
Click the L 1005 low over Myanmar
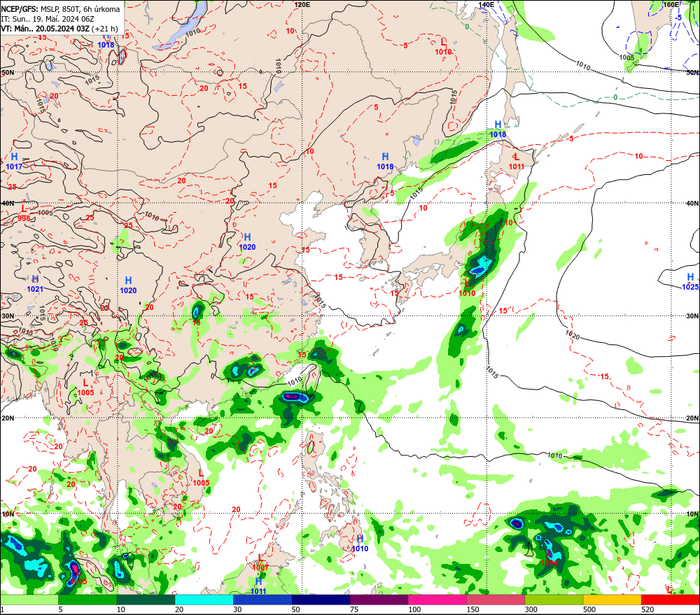(85, 388)
